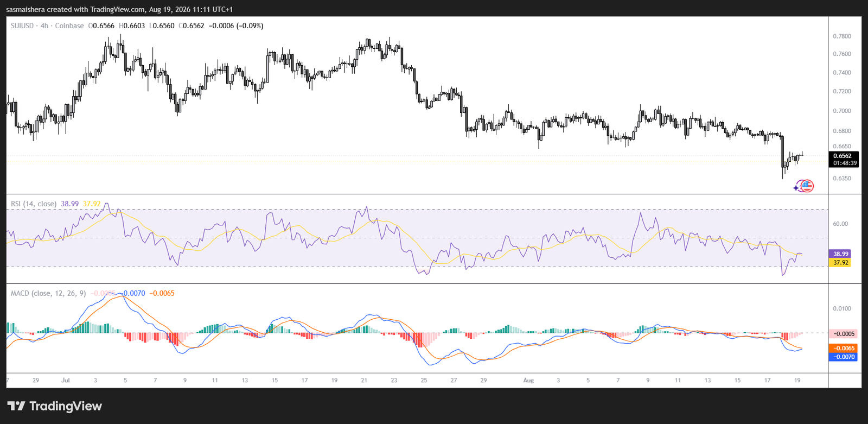This screenshot has width=868, height=424.
Task: Click the header caption starting with sasmaishera
Action: (x=119, y=9)
